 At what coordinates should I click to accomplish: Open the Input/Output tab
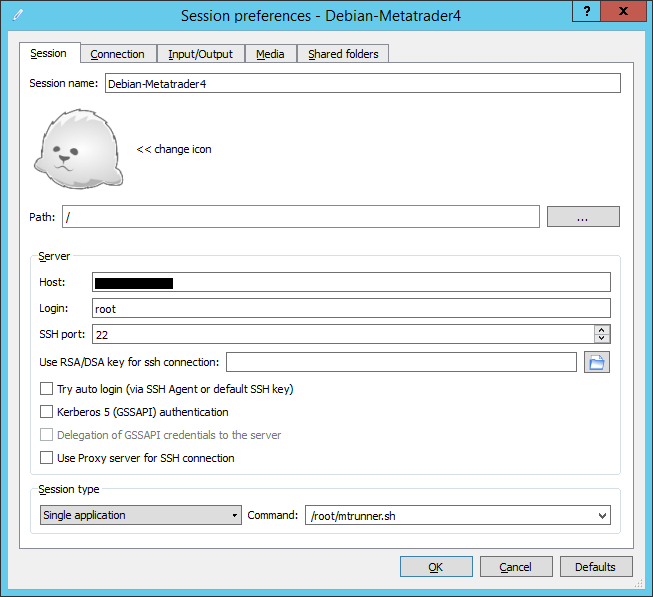tap(200, 54)
